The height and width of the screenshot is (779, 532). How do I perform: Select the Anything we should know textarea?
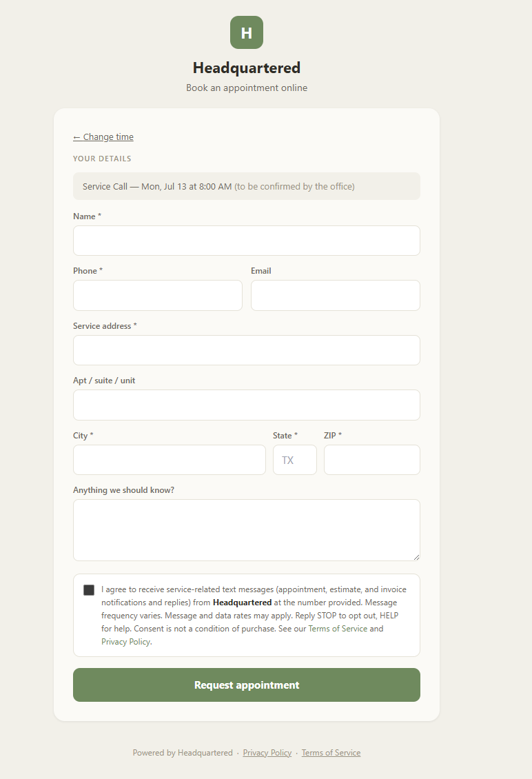(x=247, y=530)
